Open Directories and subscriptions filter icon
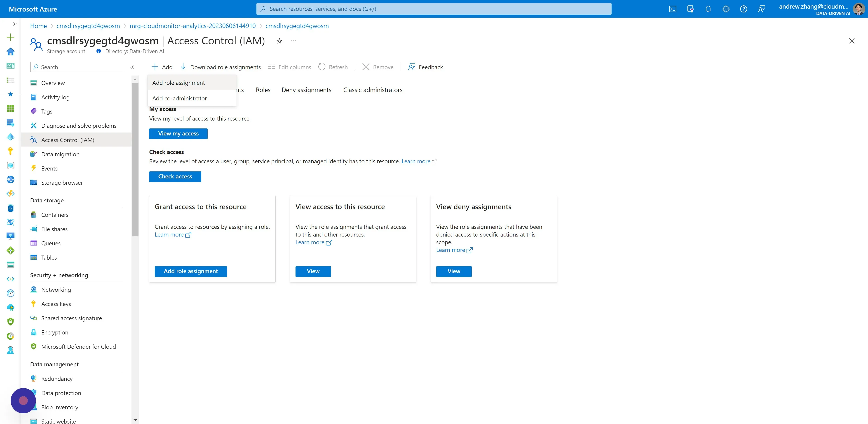Screen dimensions: 868x424 click(690, 9)
